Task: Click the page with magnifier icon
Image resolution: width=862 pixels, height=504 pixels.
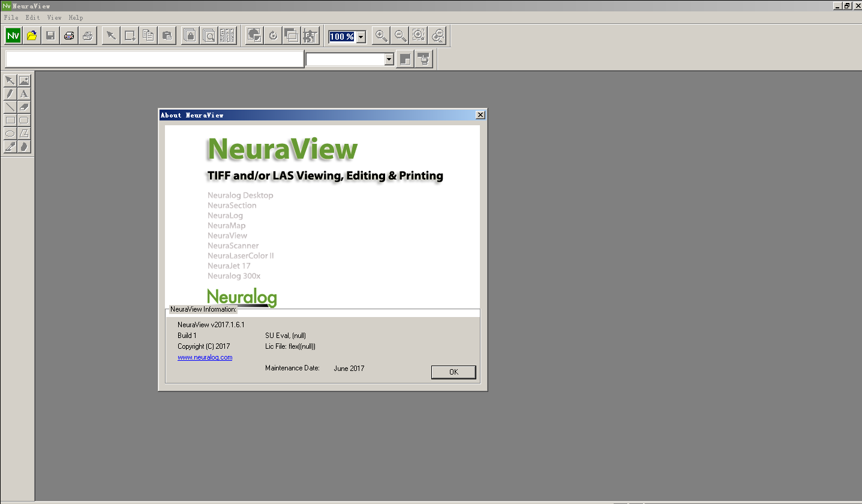Action: [209, 36]
